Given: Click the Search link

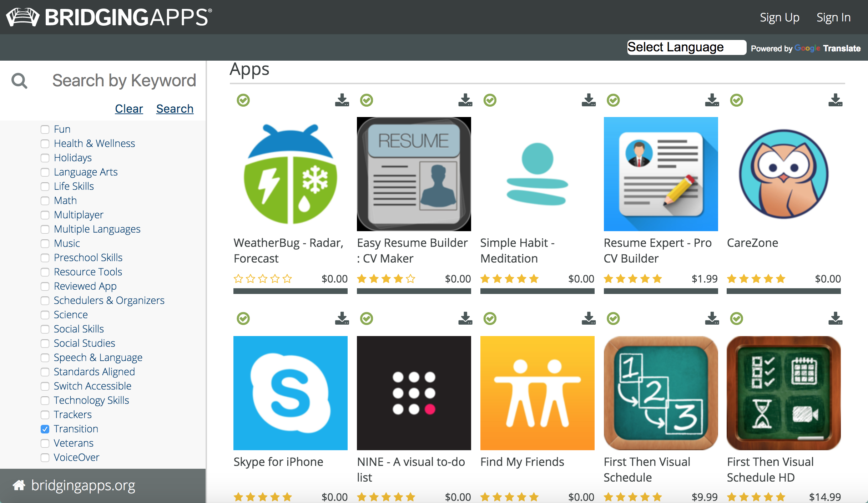Looking at the screenshot, I should pos(175,108).
